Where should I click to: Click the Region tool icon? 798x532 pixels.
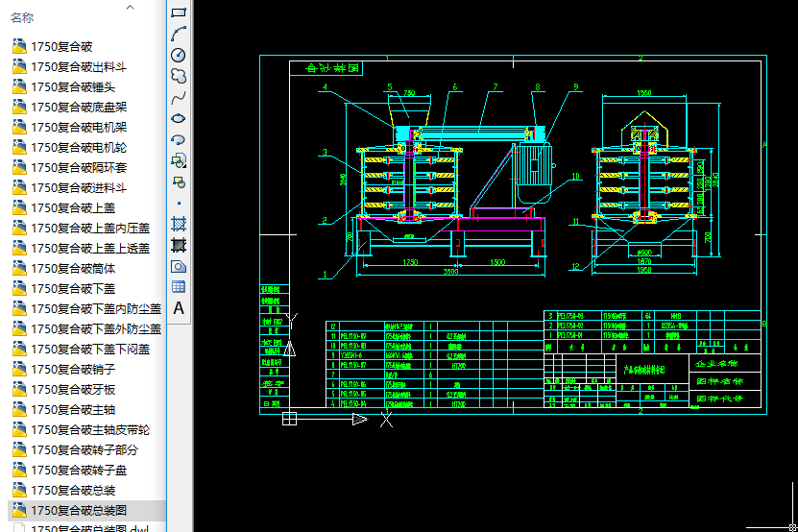coord(179,266)
